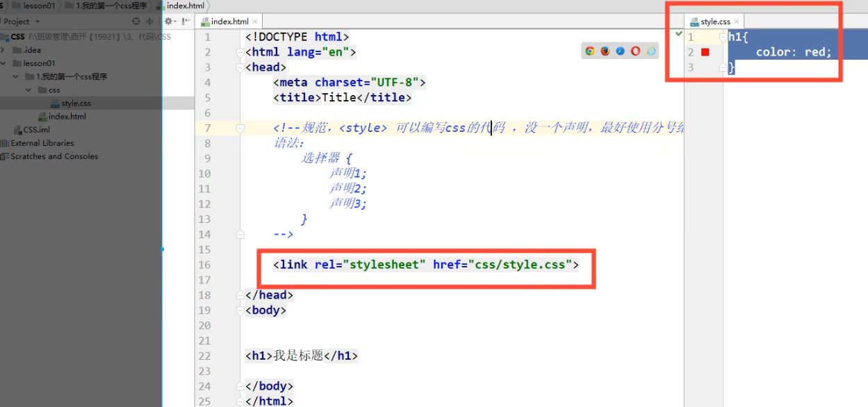868x407 pixels.
Task: Open in Chrome browser icon
Action: coord(590,51)
